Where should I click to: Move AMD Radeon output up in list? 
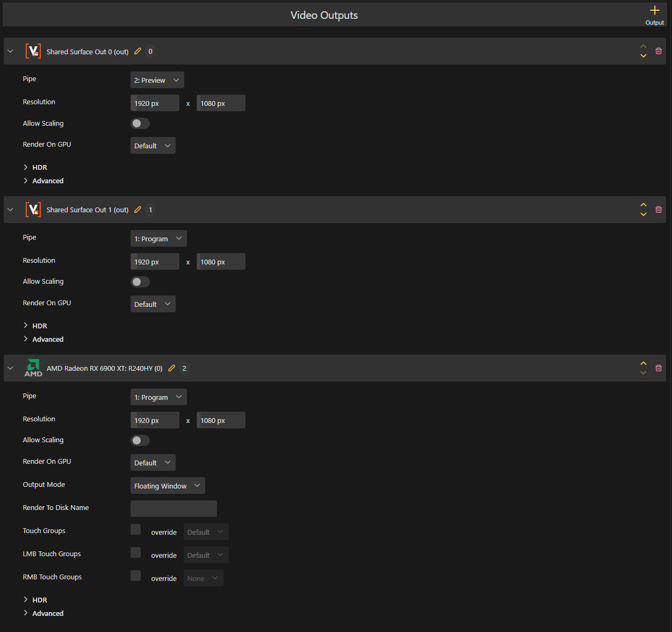[643, 363]
